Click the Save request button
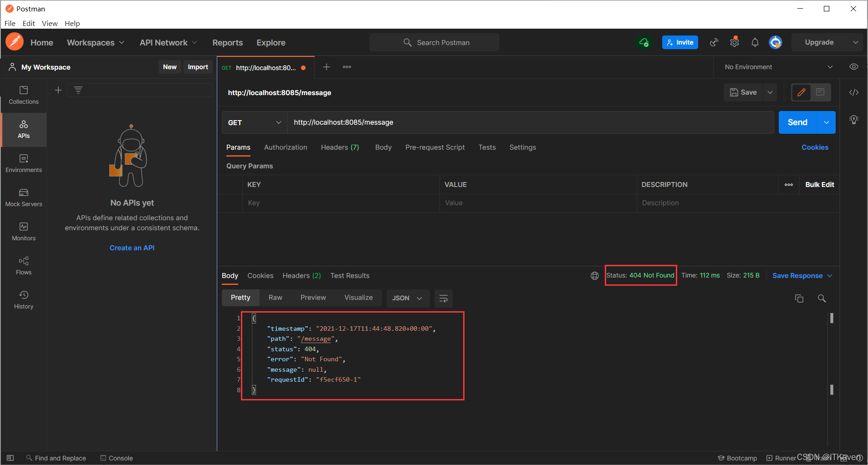 743,92
